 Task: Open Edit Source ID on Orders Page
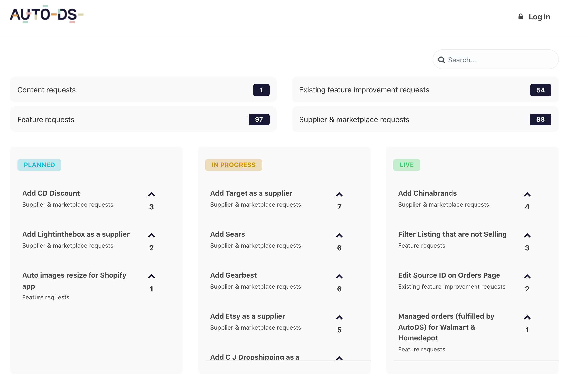(x=449, y=275)
